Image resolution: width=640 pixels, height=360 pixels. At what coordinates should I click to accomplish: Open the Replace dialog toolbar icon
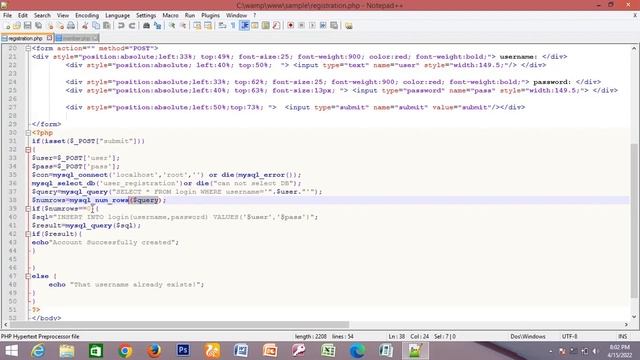tap(157, 26)
